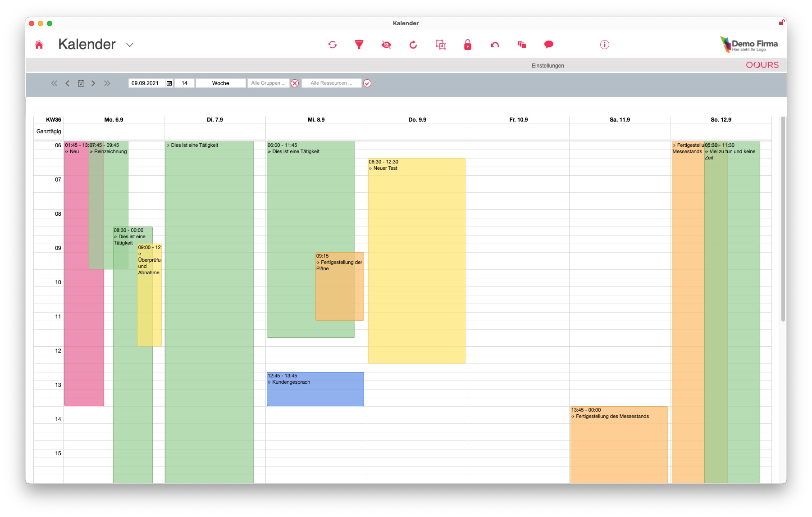Image resolution: width=812 pixels, height=517 pixels.
Task: Open the Fertigstellung der Pläne appointment
Action: point(340,286)
